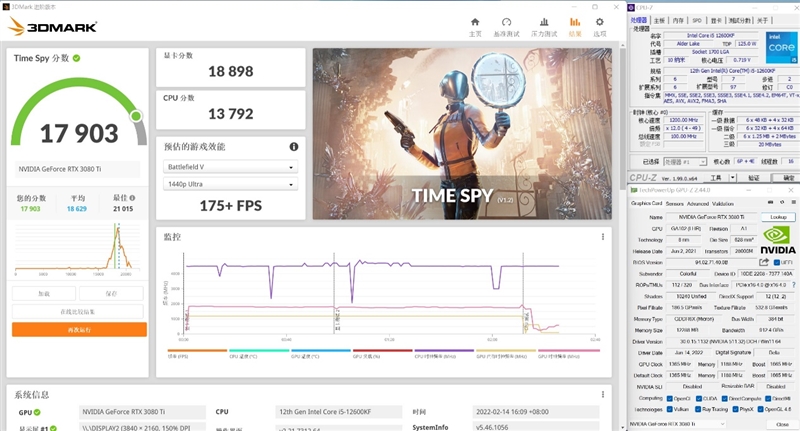Toggle the UEFI checkbox in GPU-Z
Viewport: 800px width, 431px height.
[777, 262]
